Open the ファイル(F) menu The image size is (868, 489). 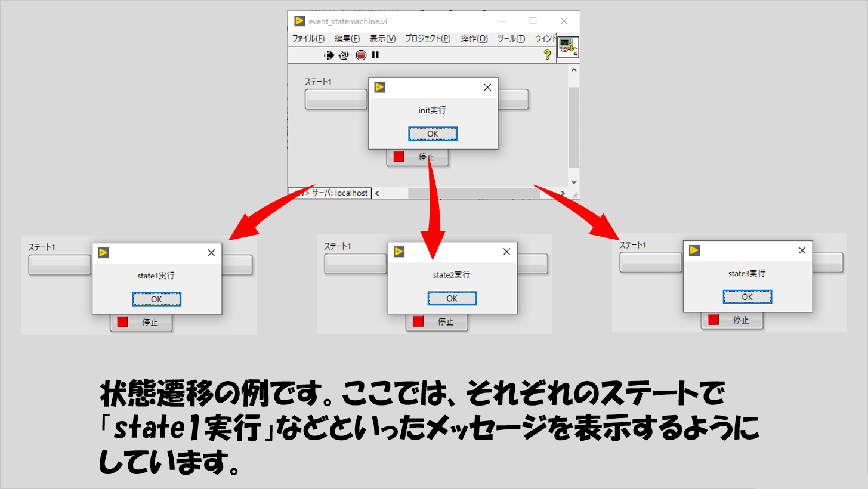tap(308, 39)
